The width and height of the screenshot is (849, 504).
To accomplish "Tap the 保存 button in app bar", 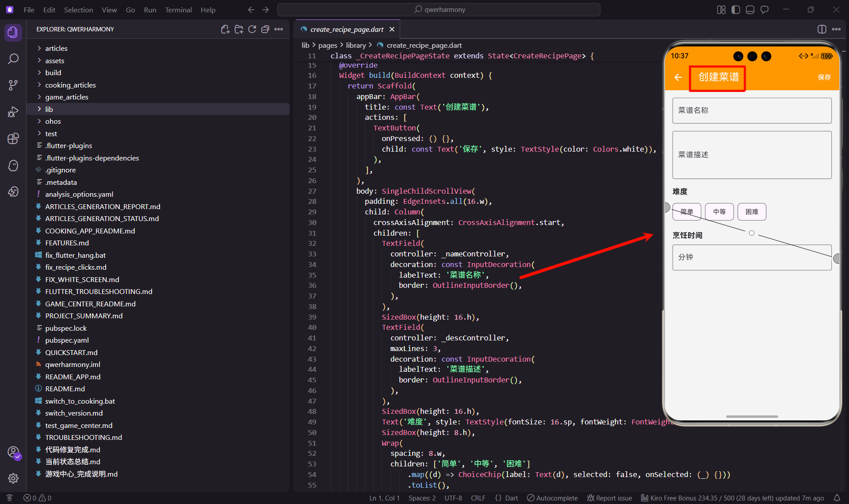I will pos(824,77).
